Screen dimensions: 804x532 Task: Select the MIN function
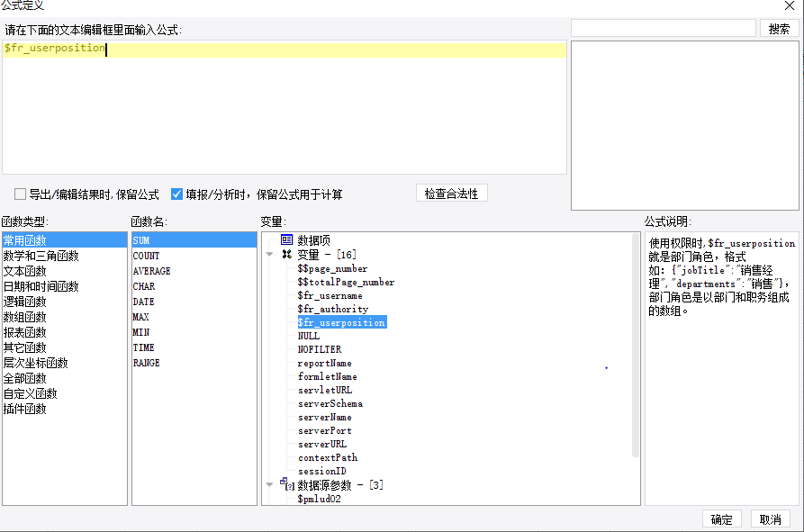pyautogui.click(x=194, y=332)
